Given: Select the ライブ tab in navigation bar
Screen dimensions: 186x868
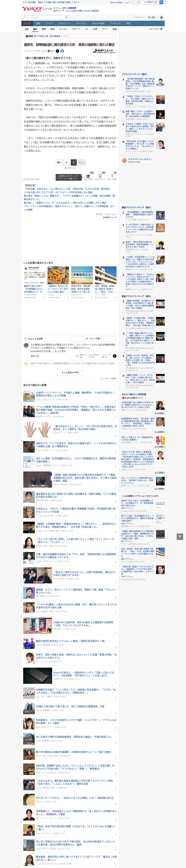Looking at the screenshot, I should pos(49,24).
